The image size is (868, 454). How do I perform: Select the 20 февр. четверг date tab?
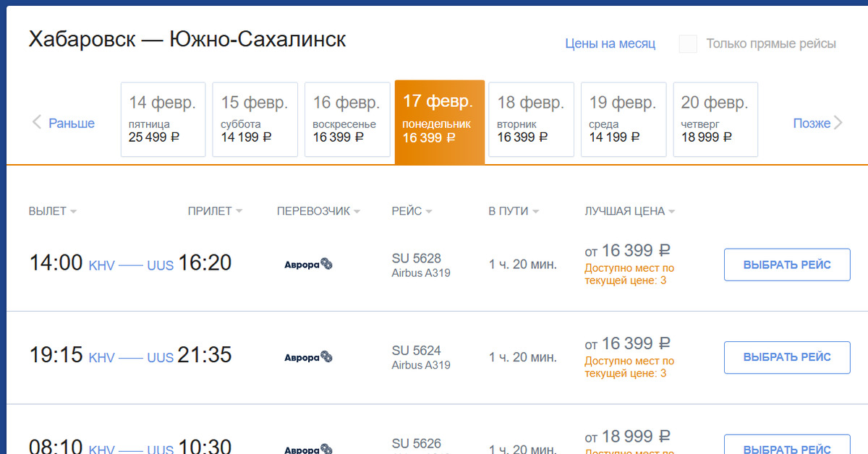[x=715, y=119]
